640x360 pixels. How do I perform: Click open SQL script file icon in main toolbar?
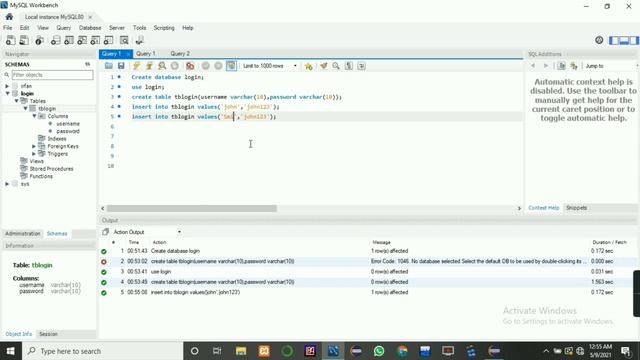pyautogui.click(x=24, y=40)
